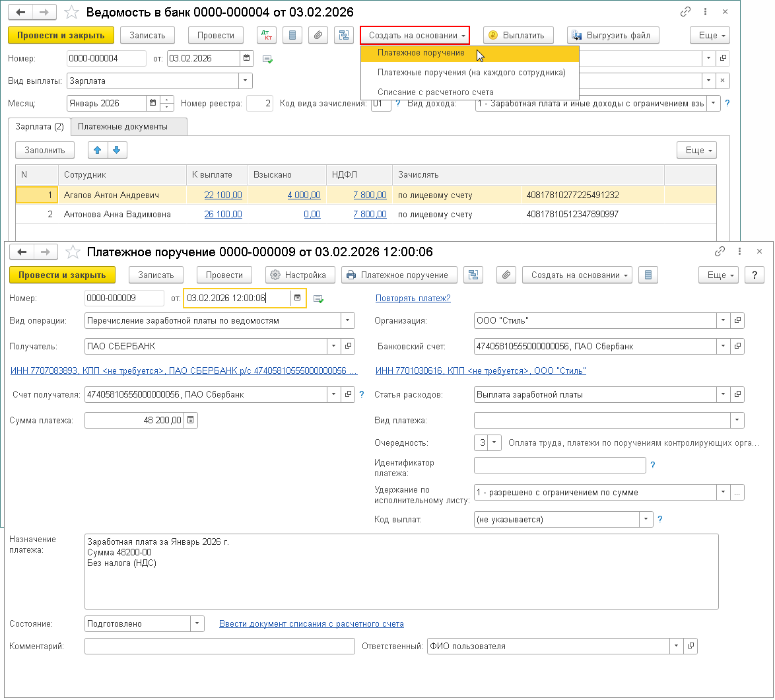Expand the Вид операции dropdown

point(348,321)
